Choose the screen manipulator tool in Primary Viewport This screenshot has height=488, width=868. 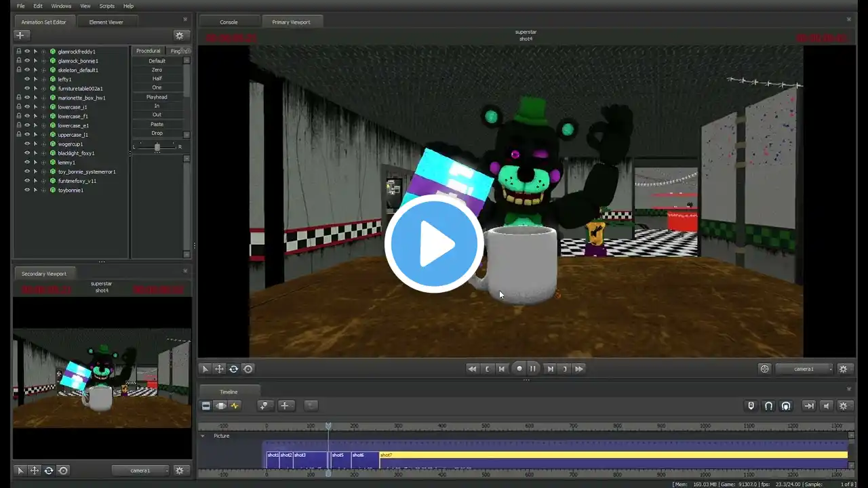pos(248,369)
